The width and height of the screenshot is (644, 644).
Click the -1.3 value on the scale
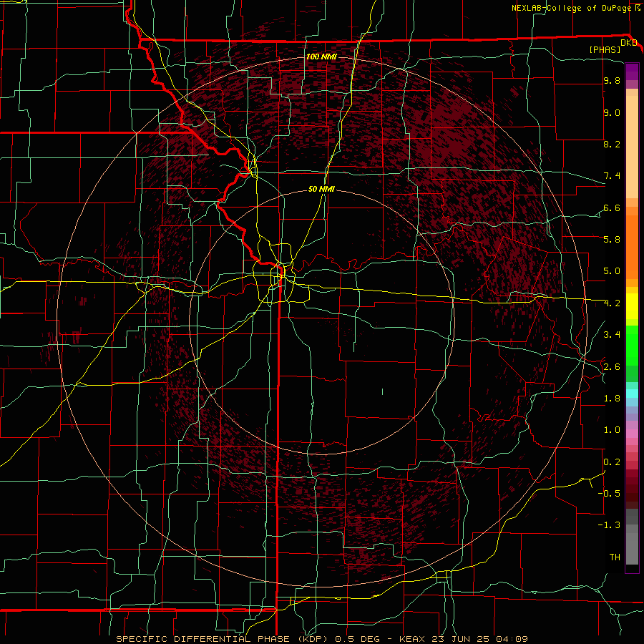pyautogui.click(x=609, y=525)
